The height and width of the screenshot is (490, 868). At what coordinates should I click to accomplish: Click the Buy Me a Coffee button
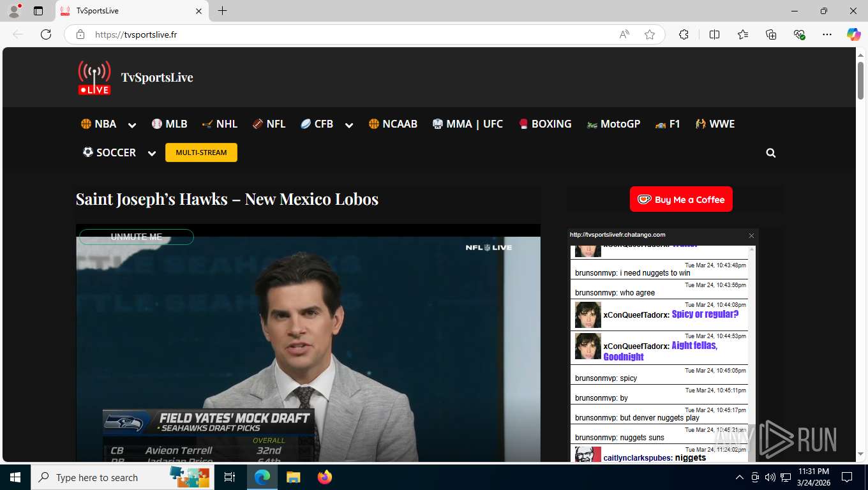coord(681,199)
